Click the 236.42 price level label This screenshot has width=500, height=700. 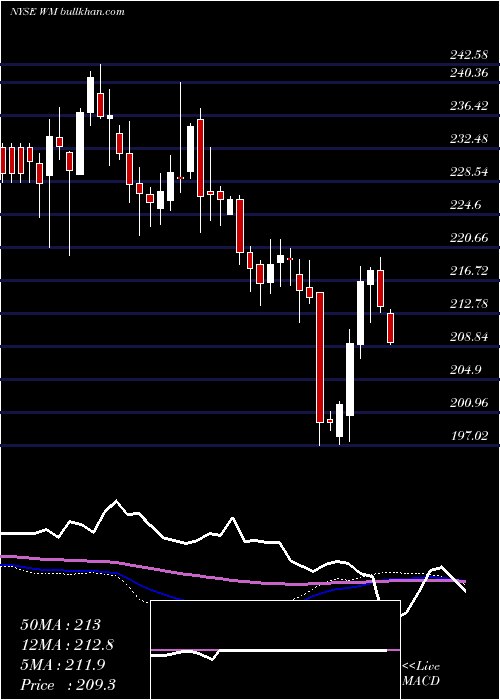coord(469,105)
